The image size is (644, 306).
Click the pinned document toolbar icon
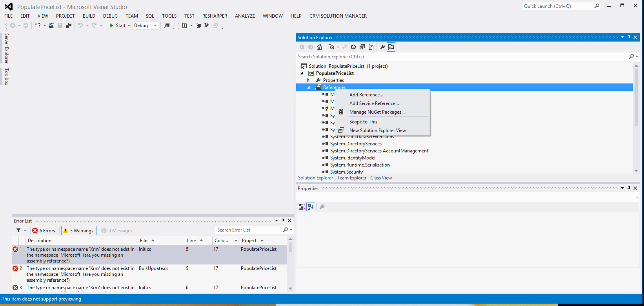coord(206,25)
